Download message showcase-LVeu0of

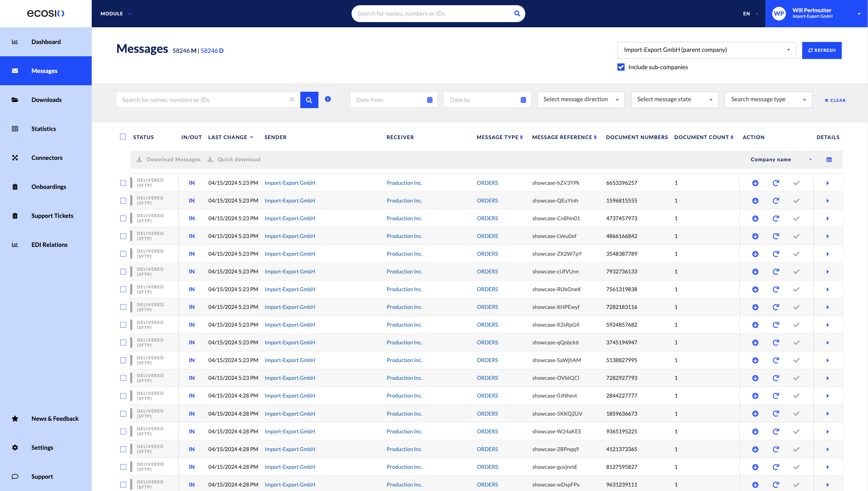click(755, 236)
